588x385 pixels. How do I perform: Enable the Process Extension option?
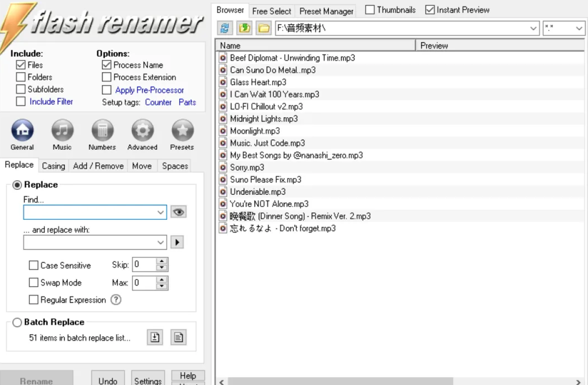coord(107,77)
